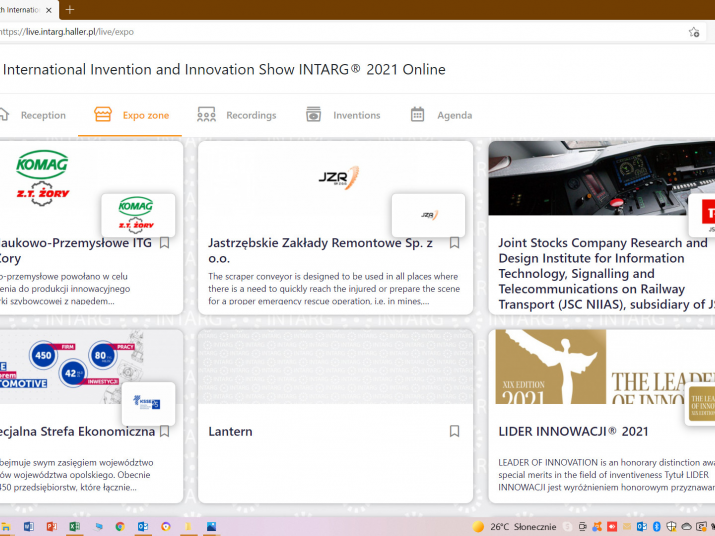Open the railway cockpit thumbnail image

coord(590,178)
